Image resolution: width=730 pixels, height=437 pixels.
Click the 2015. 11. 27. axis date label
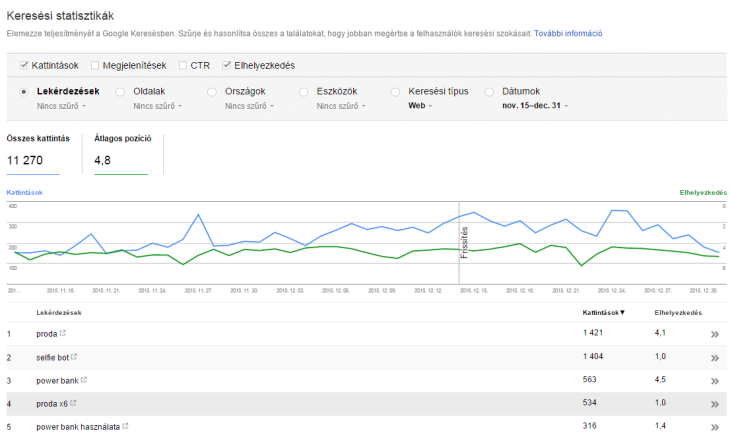(198, 290)
